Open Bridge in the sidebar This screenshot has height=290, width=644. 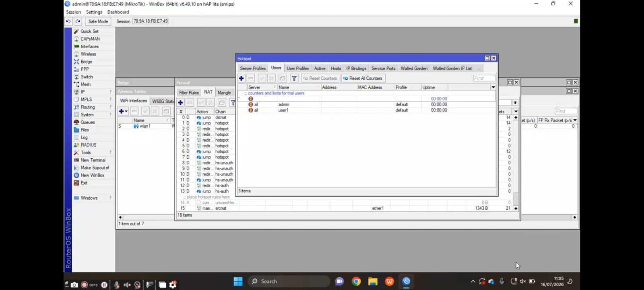pos(86,62)
